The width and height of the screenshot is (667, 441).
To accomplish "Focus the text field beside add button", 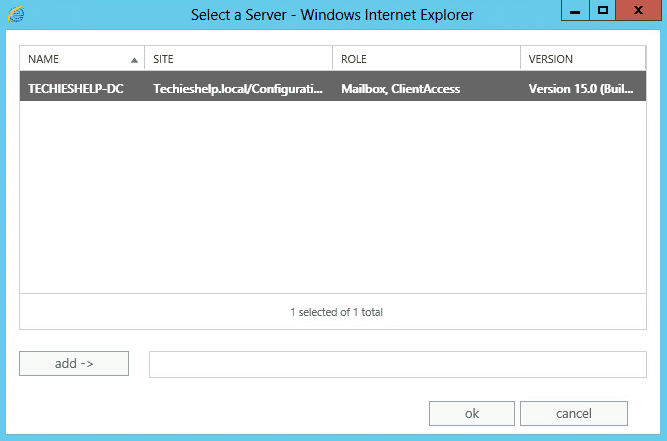I will click(397, 364).
